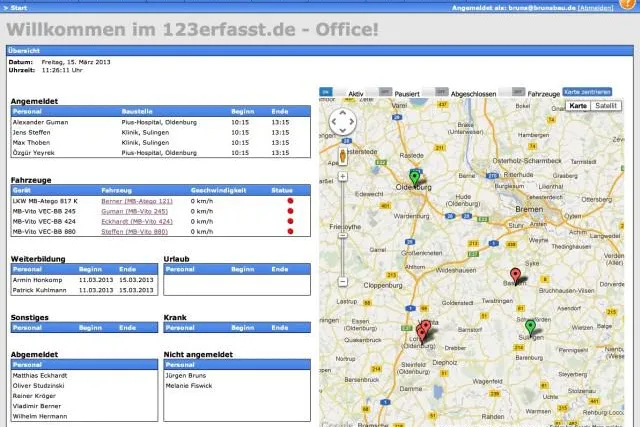Click the Cloppenburg label on the map
The image size is (640, 427).
383,285
